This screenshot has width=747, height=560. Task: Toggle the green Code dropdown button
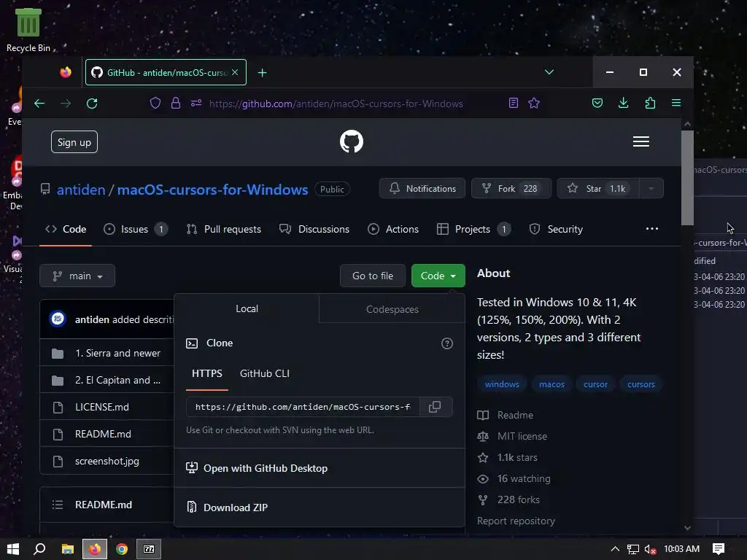click(x=438, y=276)
